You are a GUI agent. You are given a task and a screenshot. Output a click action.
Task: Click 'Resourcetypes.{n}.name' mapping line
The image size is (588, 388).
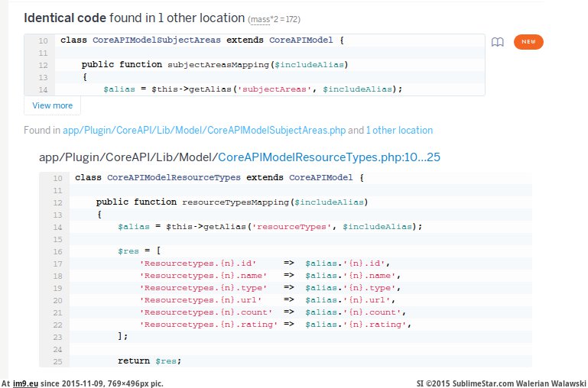pyautogui.click(x=270, y=276)
